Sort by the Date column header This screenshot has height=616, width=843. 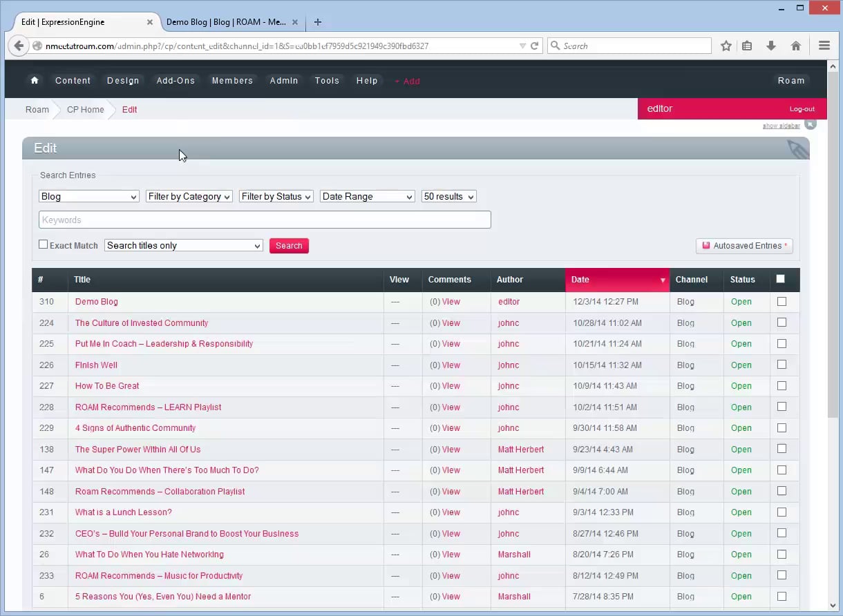pos(617,280)
